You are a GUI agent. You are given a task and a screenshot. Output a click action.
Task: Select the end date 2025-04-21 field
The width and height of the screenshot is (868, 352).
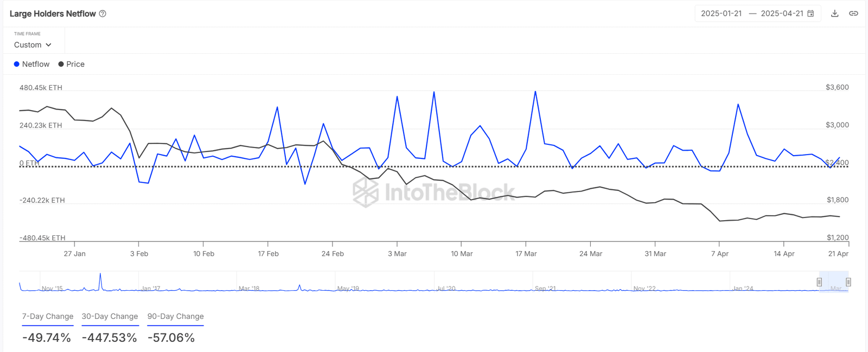(782, 14)
